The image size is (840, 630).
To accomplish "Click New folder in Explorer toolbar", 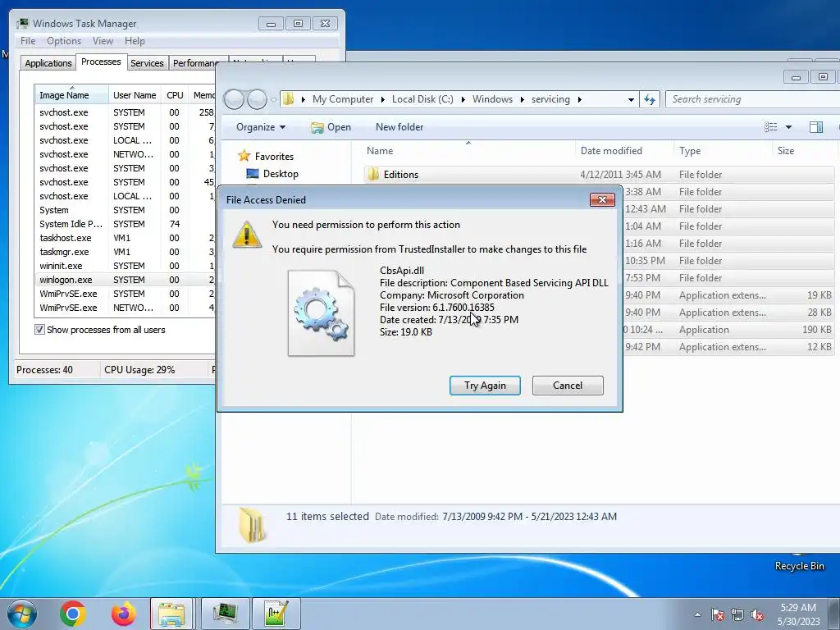I will tap(399, 127).
